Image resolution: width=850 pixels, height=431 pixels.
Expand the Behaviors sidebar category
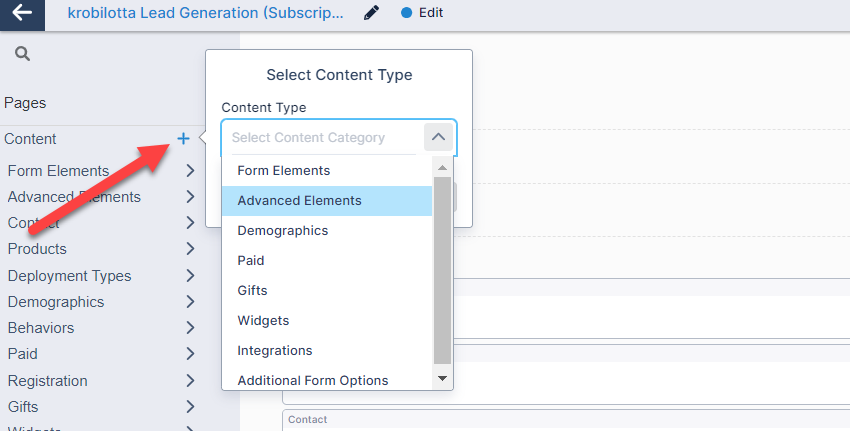click(x=190, y=328)
